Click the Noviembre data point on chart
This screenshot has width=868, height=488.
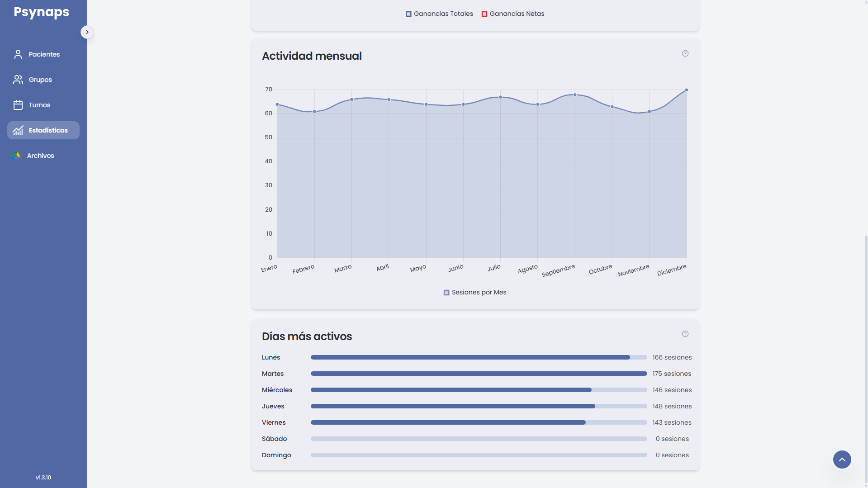point(650,112)
